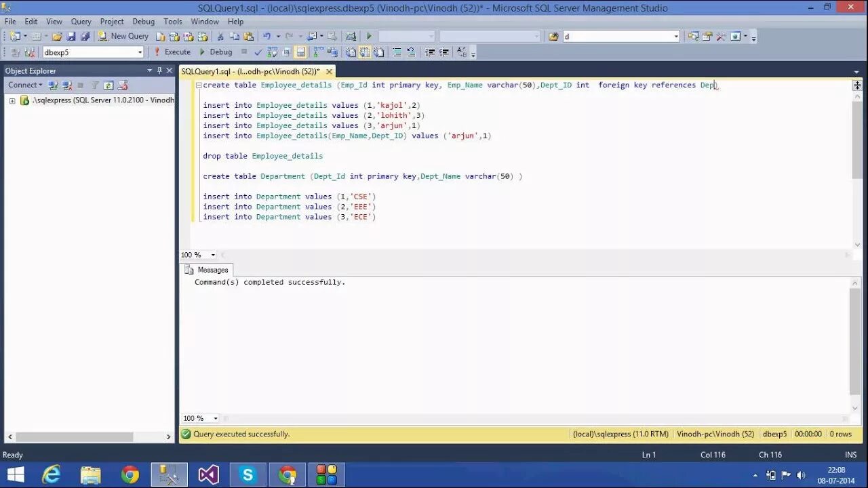Open the Tools menu
Image resolution: width=868 pixels, height=488 pixels.
click(x=173, y=21)
